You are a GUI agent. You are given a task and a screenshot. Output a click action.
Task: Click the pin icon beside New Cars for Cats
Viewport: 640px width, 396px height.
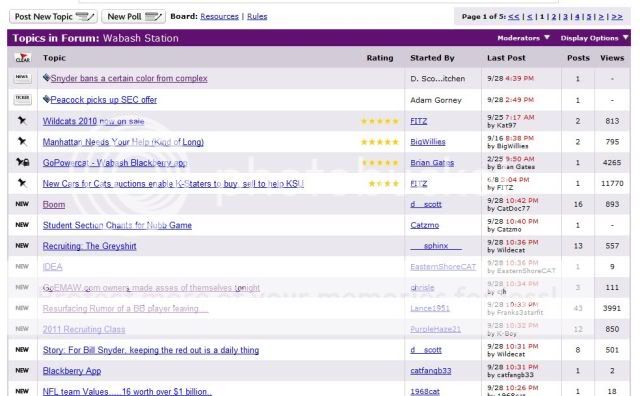click(22, 183)
